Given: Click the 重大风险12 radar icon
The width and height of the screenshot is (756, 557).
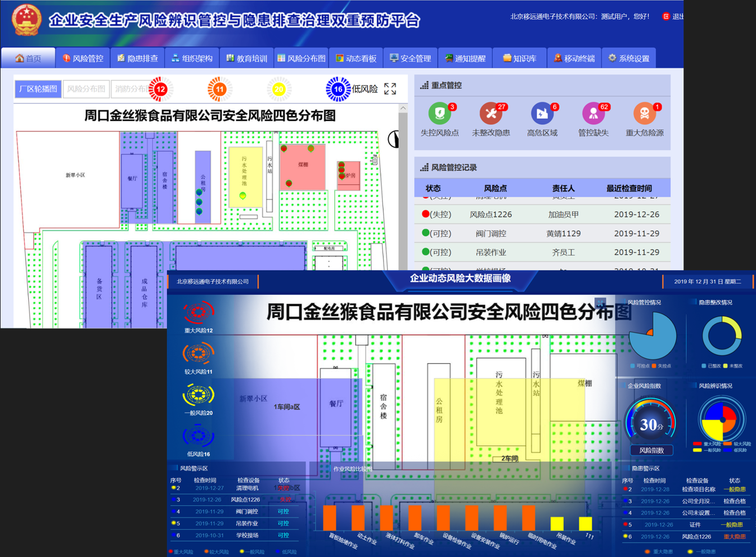Looking at the screenshot, I should pos(198,313).
